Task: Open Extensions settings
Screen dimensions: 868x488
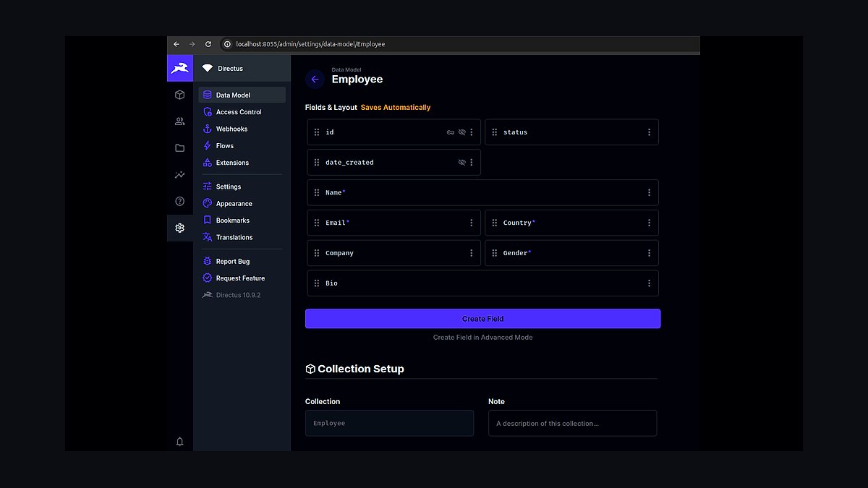Action: coord(242,163)
